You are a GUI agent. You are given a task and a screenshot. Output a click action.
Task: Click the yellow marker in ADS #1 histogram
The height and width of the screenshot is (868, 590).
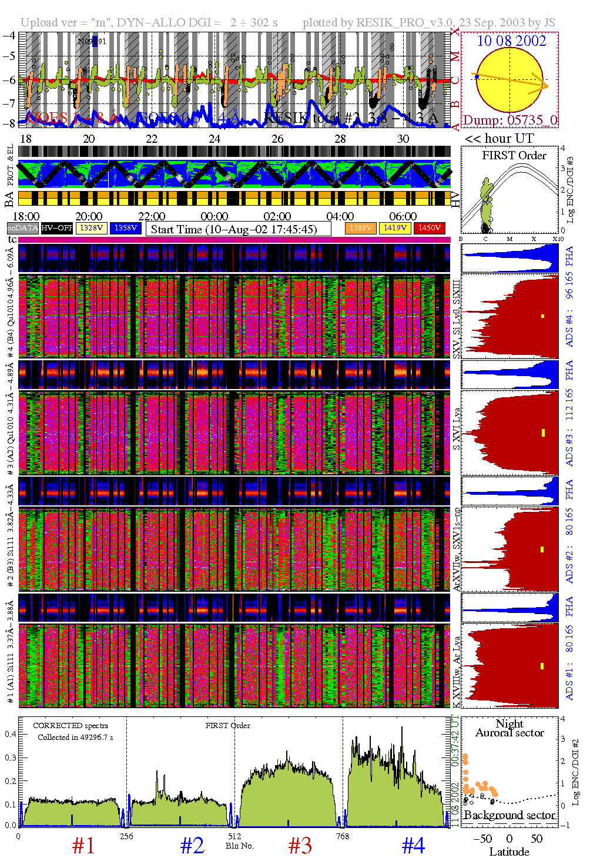pyautogui.click(x=542, y=666)
